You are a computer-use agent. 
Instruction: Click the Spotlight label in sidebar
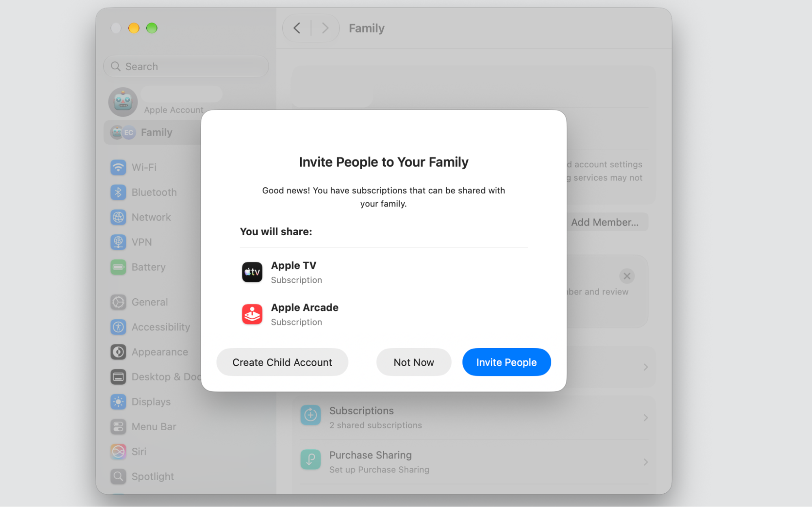point(153,476)
